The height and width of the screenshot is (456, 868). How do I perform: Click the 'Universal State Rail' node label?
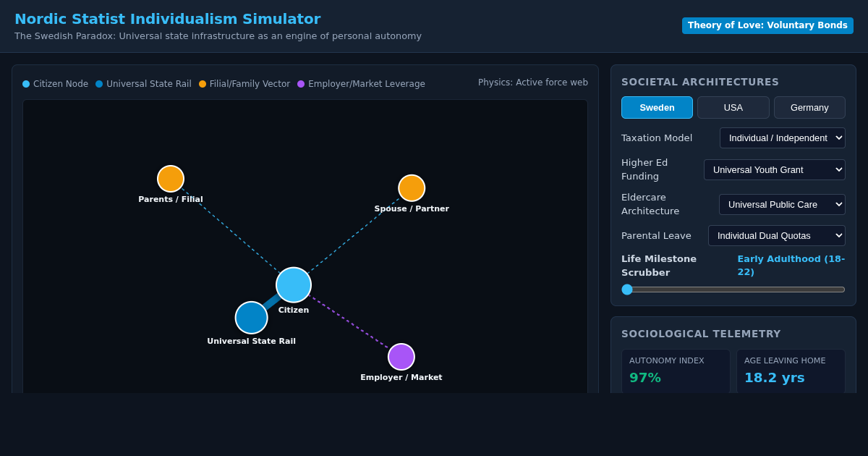(252, 341)
